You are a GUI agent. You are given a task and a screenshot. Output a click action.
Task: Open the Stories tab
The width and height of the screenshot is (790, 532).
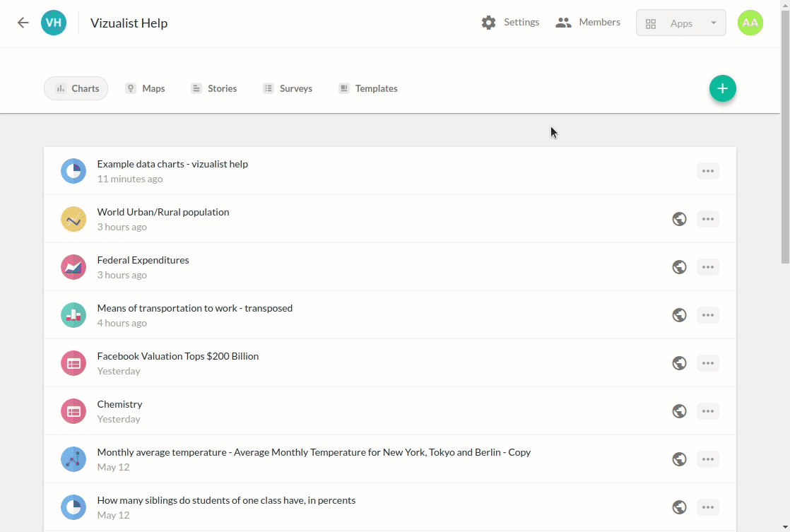213,88
